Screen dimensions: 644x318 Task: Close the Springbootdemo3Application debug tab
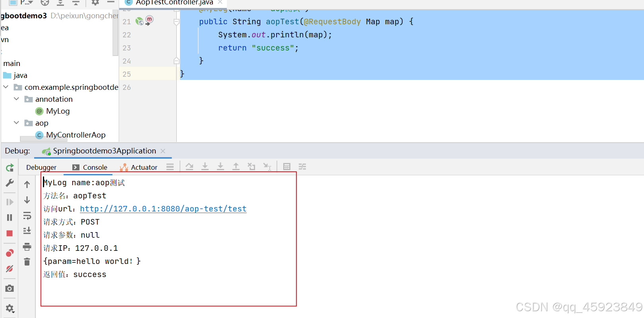(x=163, y=151)
